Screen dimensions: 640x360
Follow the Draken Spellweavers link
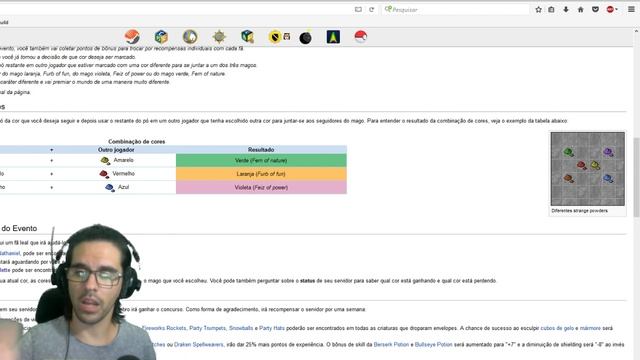pos(199,344)
